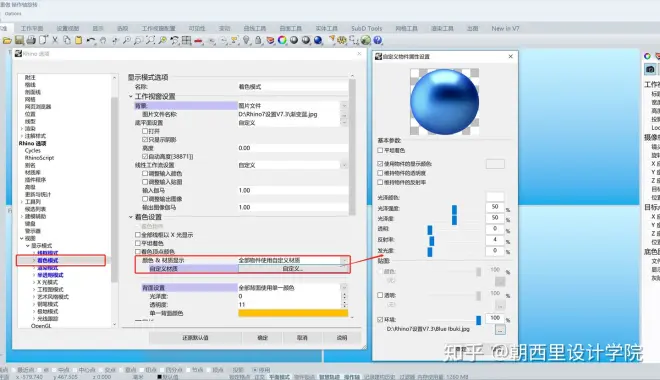
Task: Click the Print icon in toolbar
Action: coord(31,40)
